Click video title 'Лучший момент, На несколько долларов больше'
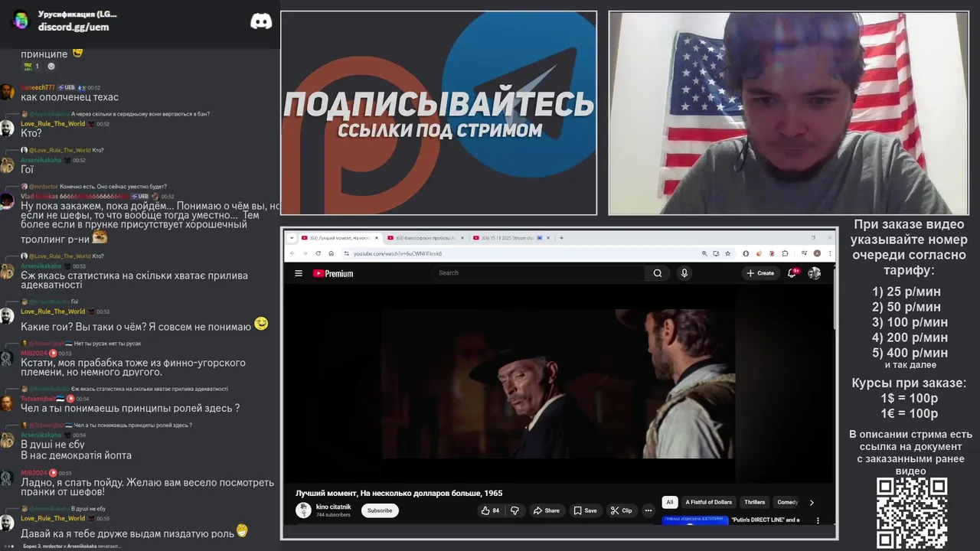This screenshot has height=551, width=980. coord(399,493)
